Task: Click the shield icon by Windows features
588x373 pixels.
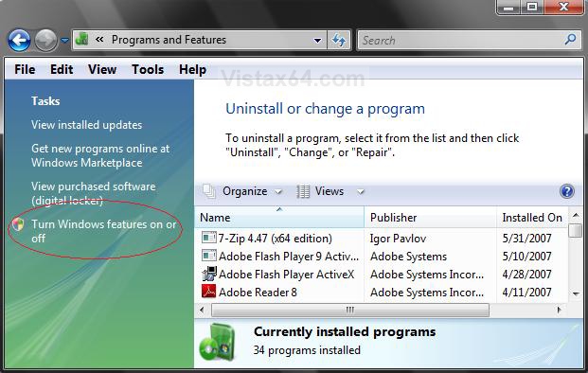Action: [18, 224]
